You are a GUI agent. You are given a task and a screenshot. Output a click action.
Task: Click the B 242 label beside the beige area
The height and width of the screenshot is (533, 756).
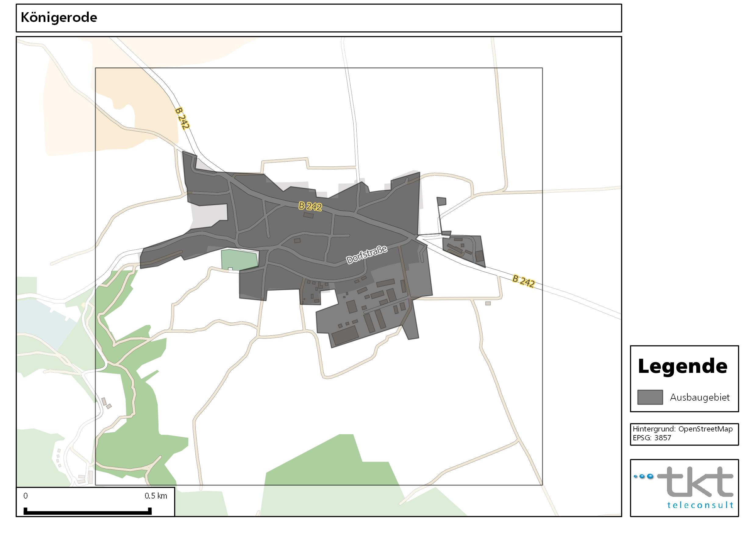pyautogui.click(x=183, y=118)
